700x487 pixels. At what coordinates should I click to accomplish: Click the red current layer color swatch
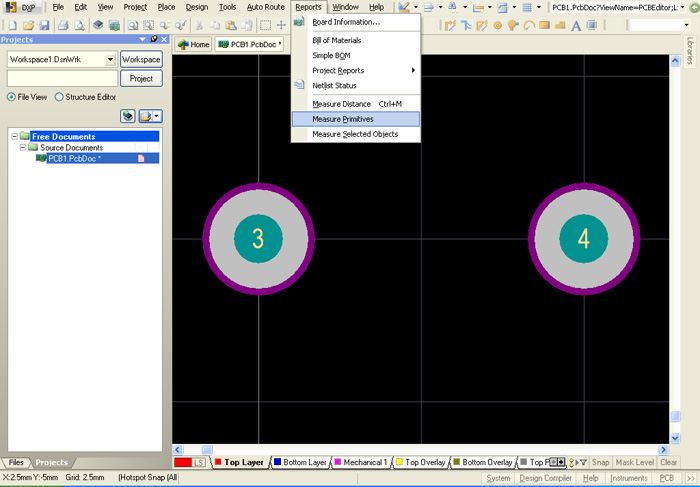coord(182,462)
